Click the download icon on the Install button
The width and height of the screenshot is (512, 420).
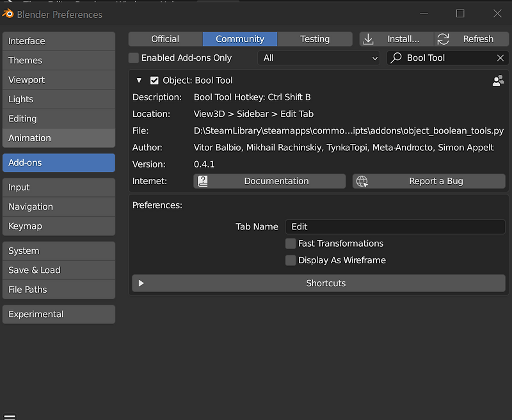(368, 39)
